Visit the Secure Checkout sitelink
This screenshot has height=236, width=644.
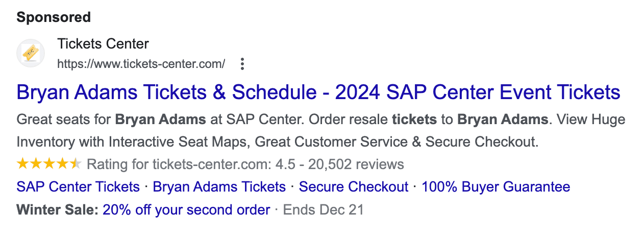click(354, 187)
